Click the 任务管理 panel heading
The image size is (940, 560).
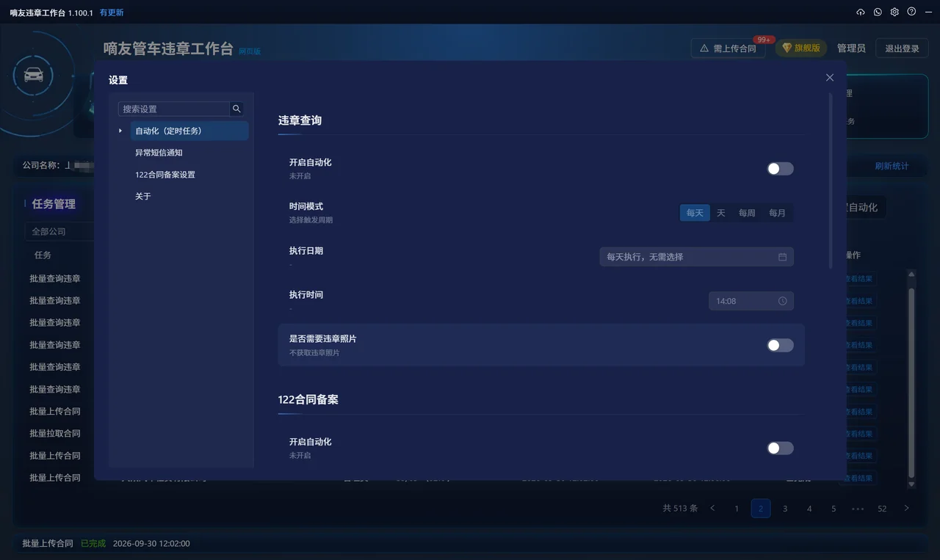pos(54,204)
